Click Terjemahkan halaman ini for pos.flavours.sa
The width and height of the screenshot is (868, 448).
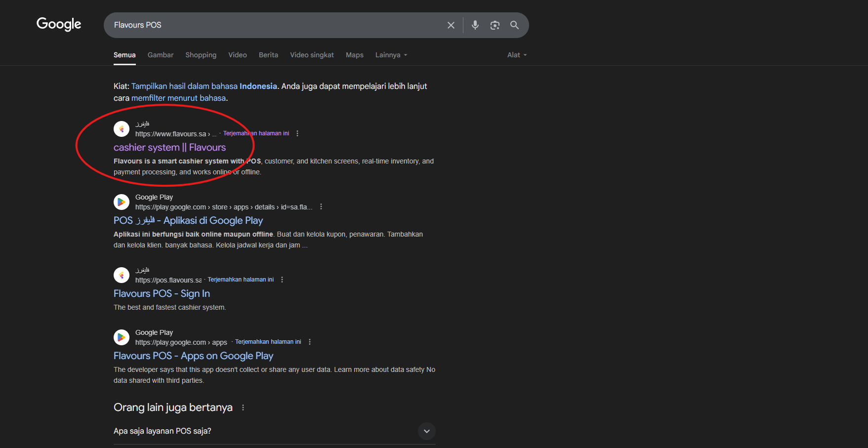pos(241,280)
